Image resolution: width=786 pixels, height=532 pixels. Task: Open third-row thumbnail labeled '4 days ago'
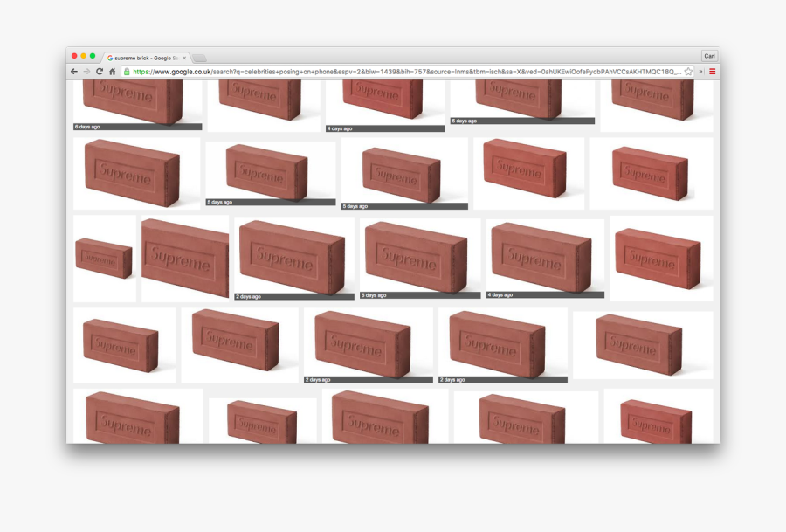545,259
